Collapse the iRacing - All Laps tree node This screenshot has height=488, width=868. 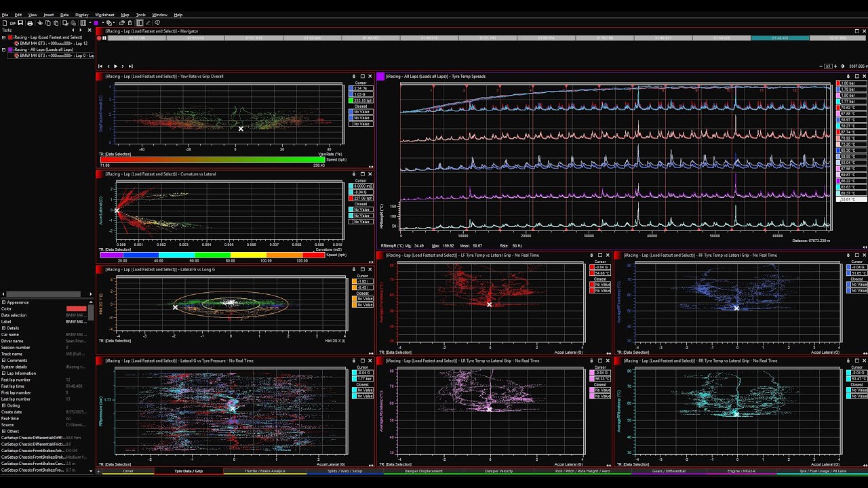(3, 49)
